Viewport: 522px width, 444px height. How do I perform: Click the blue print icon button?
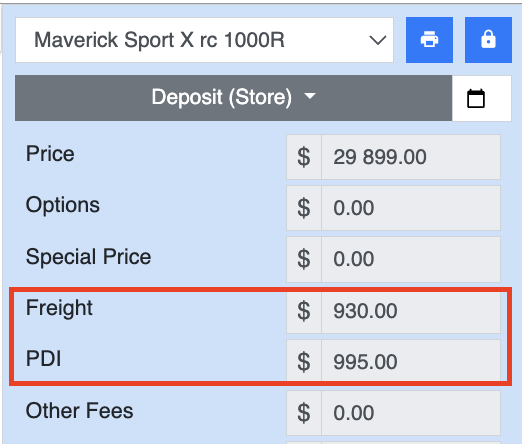coord(429,40)
